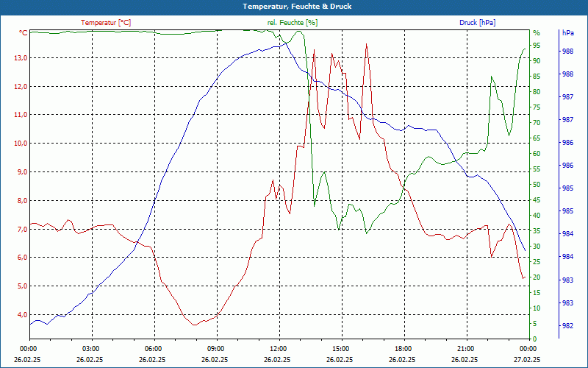Click the '10,0' temperature axis value
The height and width of the screenshot is (368, 588).
tap(21, 143)
